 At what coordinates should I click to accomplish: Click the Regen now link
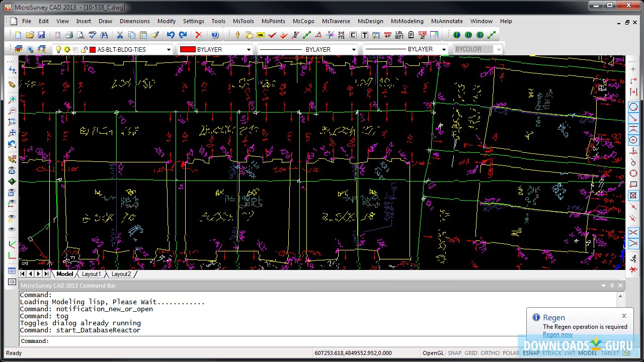(557, 334)
